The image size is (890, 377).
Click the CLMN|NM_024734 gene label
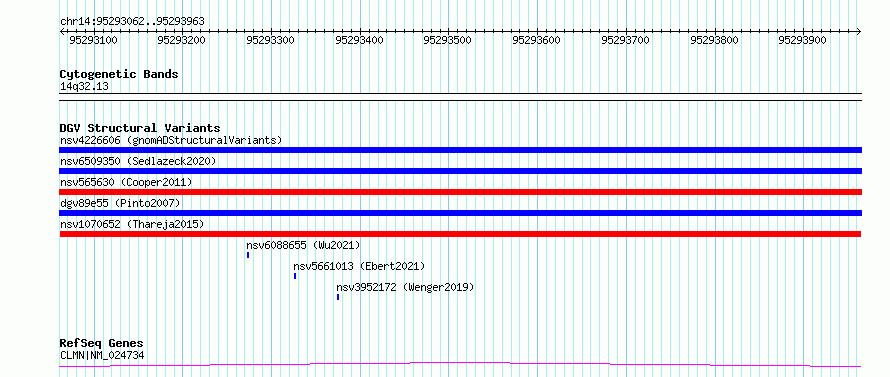pos(102,355)
